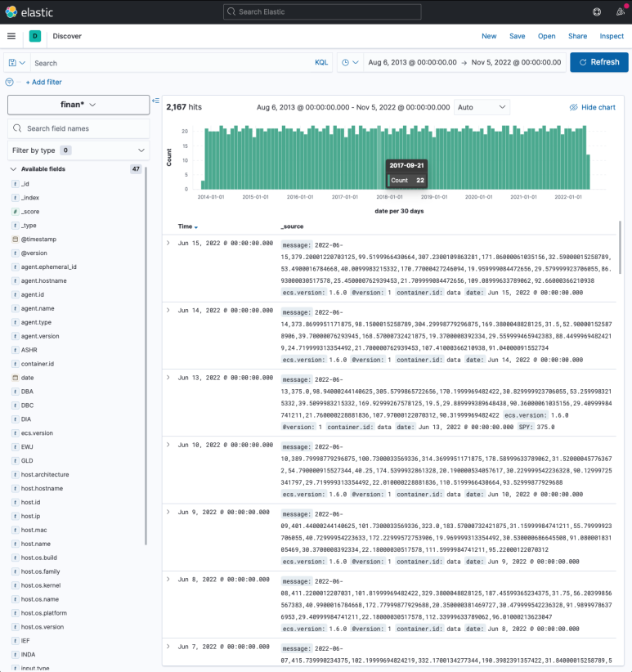Select the DBA field
This screenshot has height=672, width=632.
27,392
